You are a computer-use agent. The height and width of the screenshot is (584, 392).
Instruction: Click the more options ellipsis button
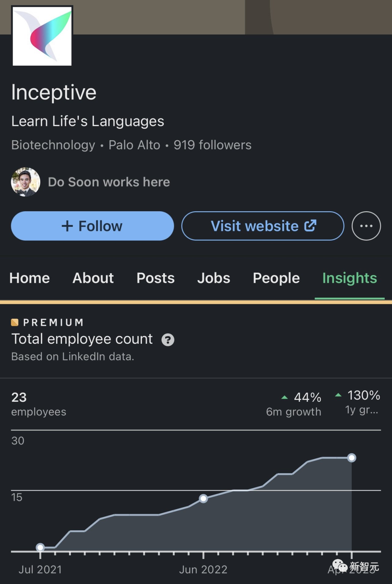pos(366,226)
